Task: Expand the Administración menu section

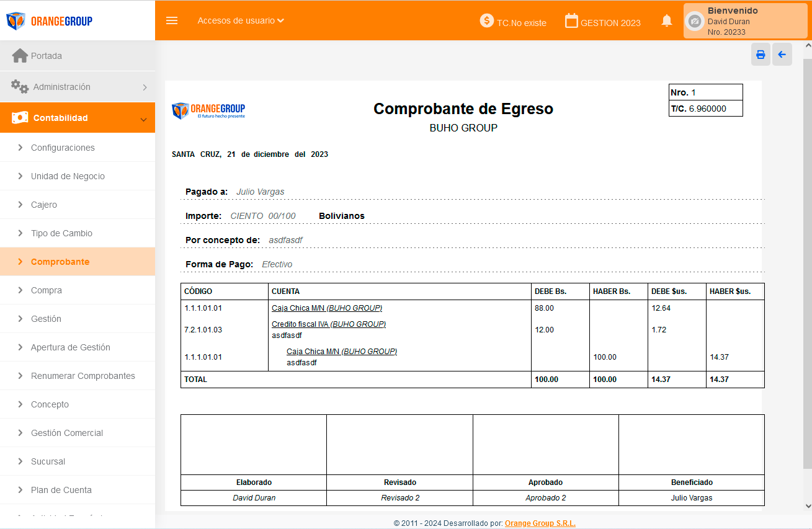Action: pyautogui.click(x=78, y=87)
